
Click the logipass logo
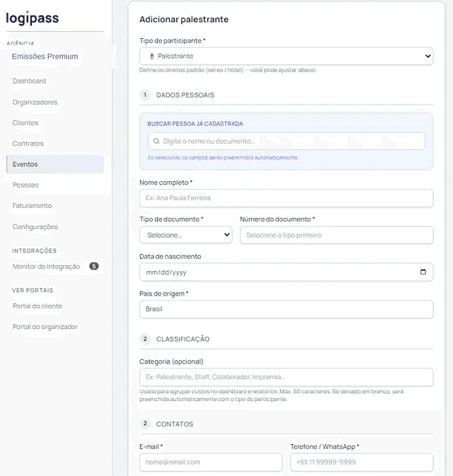(x=32, y=18)
